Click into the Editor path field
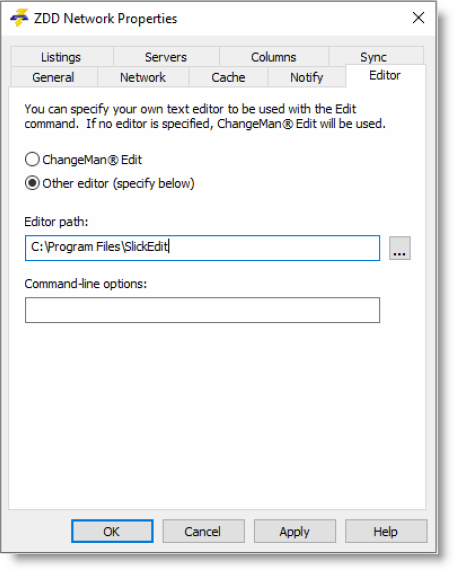454x570 pixels. pos(202,248)
